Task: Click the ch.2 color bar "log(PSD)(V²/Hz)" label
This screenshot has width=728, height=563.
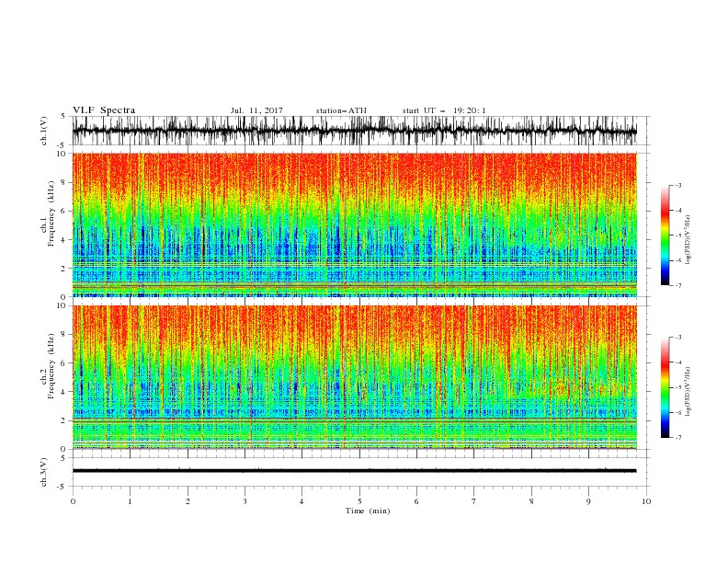Action: pos(688,392)
